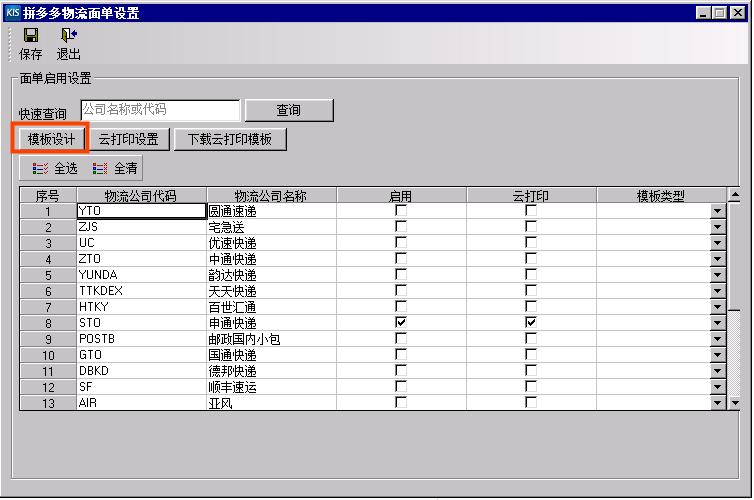Click the 物流公司名称 column header
This screenshot has width=754, height=500.
pyautogui.click(x=271, y=196)
